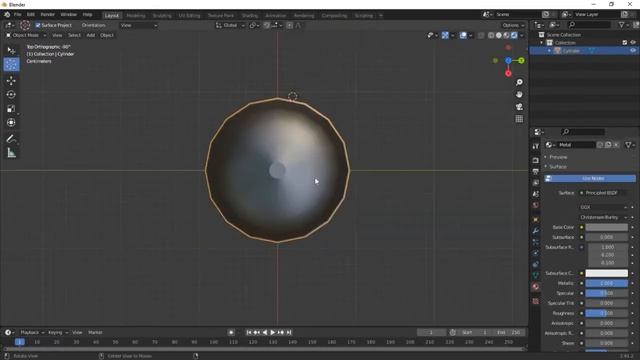The height and width of the screenshot is (360, 640).
Task: Open the Scene properties tab icon
Action: tap(536, 194)
